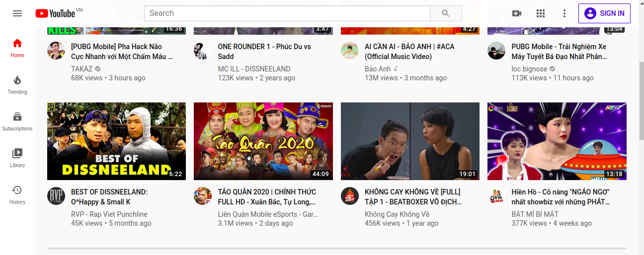The image size is (644, 255).
Task: Focus the Search input field
Action: tap(287, 13)
